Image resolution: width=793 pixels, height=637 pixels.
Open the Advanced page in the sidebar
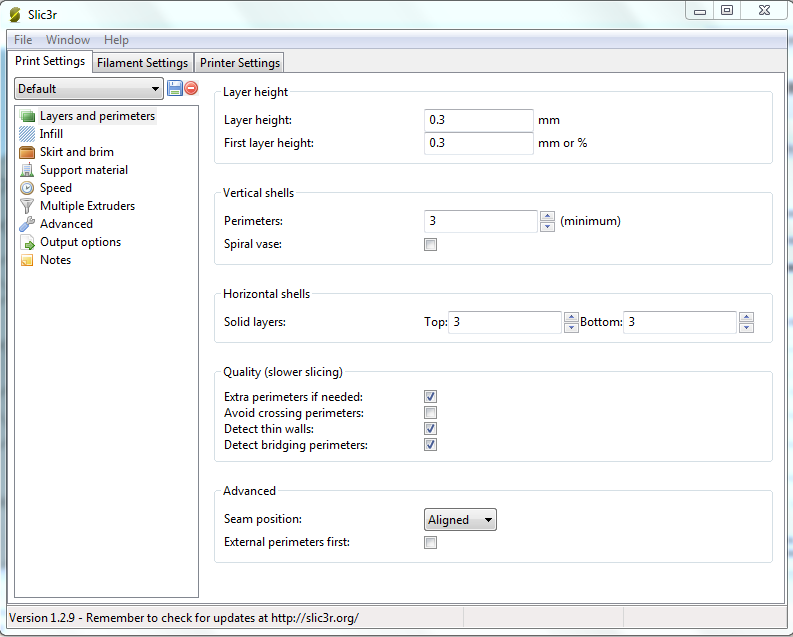coord(66,224)
